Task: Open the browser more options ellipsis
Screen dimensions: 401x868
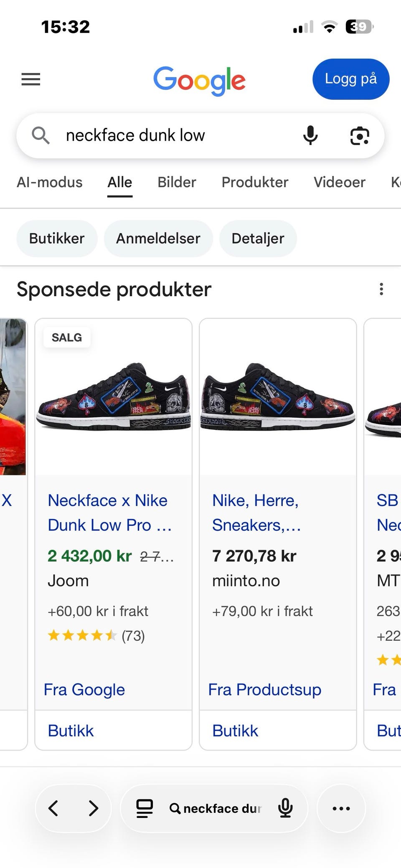Action: coord(341,808)
